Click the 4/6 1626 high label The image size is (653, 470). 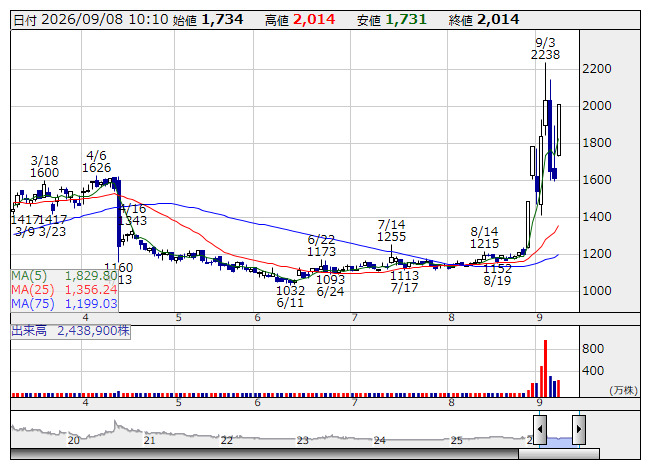96,162
